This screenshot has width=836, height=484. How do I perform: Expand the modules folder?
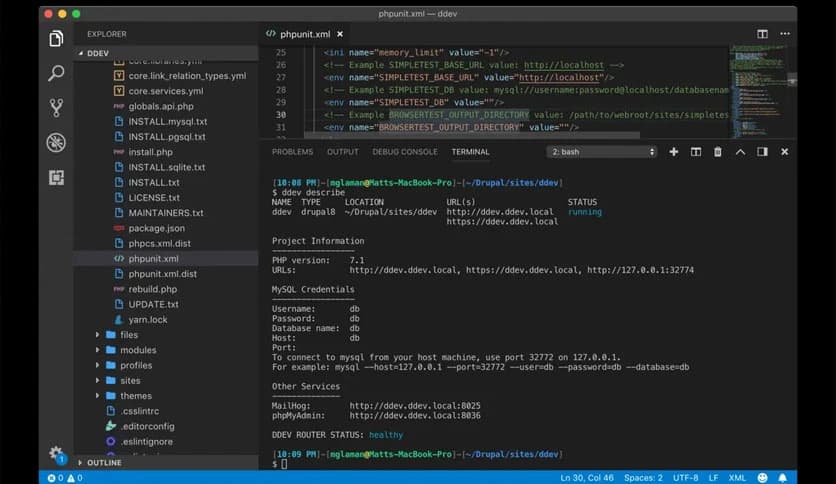(x=138, y=350)
